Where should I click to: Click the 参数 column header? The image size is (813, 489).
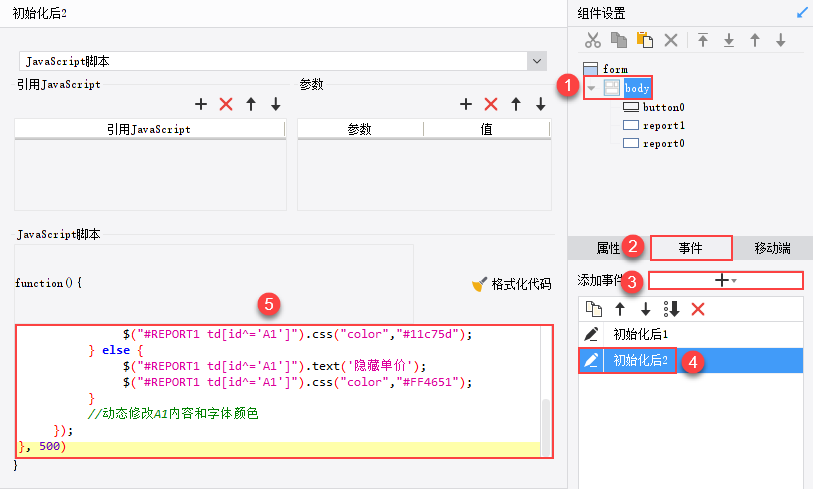(x=360, y=129)
